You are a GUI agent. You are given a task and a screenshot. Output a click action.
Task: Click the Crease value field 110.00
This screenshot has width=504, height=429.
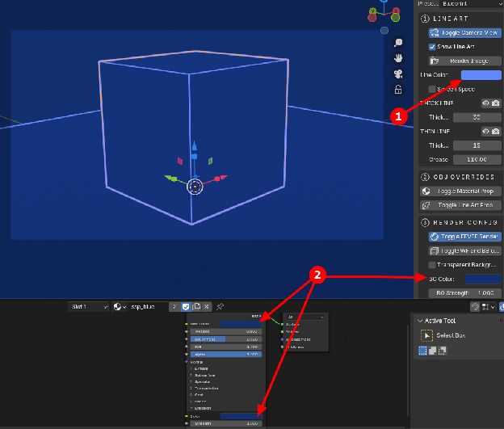(477, 159)
